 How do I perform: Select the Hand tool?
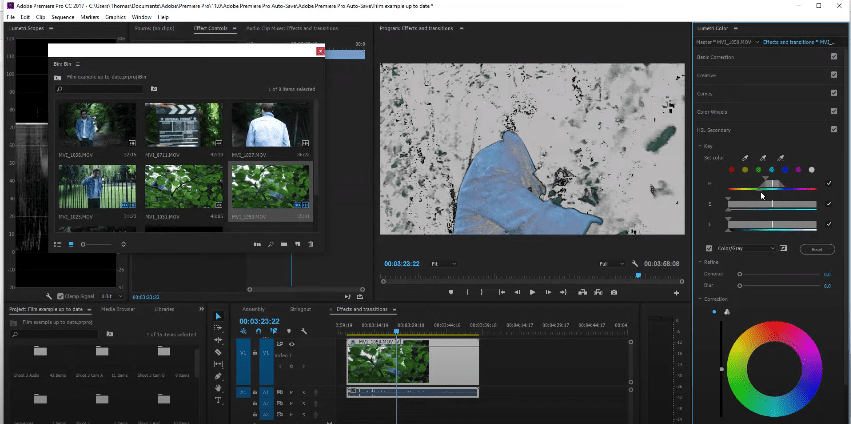click(x=218, y=388)
